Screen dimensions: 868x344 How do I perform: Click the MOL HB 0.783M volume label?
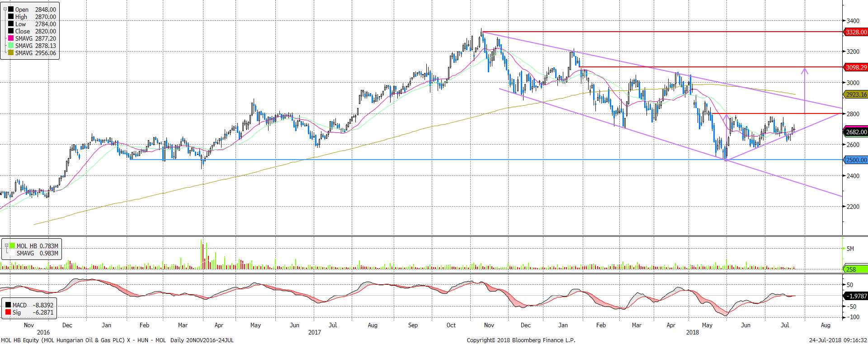(x=38, y=246)
